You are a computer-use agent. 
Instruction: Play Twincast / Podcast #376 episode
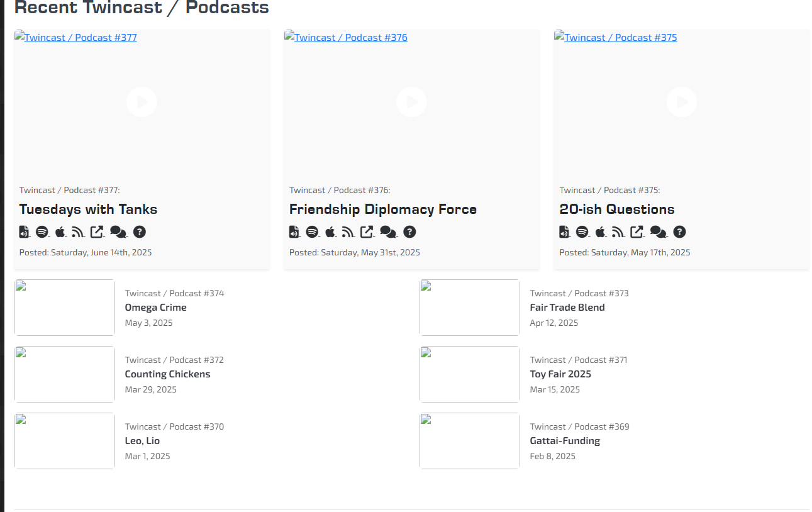click(x=411, y=102)
